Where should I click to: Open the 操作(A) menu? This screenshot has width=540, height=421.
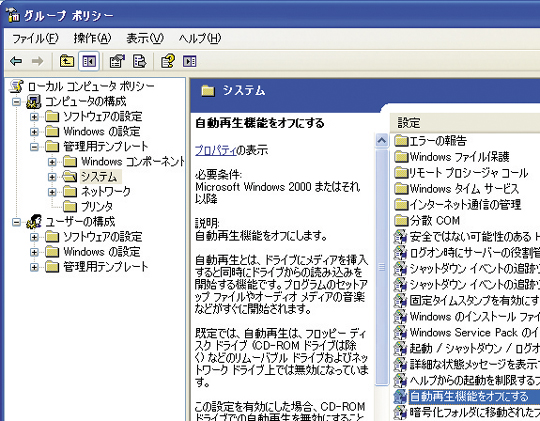pyautogui.click(x=92, y=38)
